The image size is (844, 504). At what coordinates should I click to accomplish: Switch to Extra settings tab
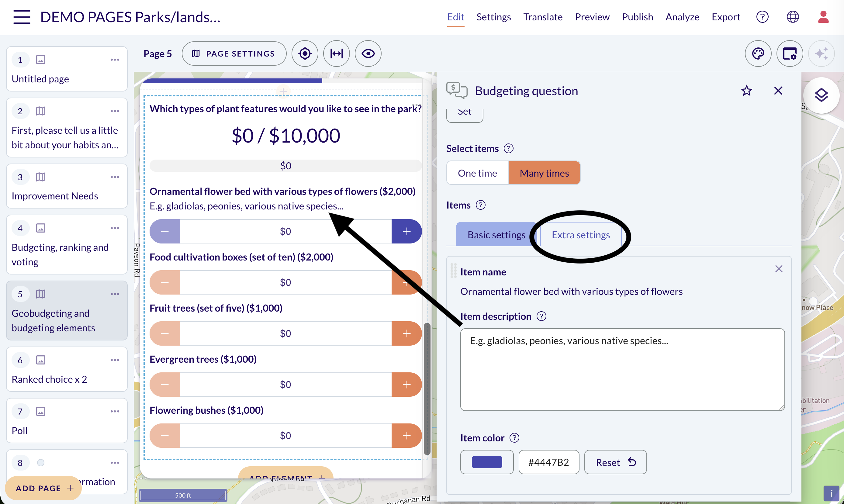[x=580, y=235]
